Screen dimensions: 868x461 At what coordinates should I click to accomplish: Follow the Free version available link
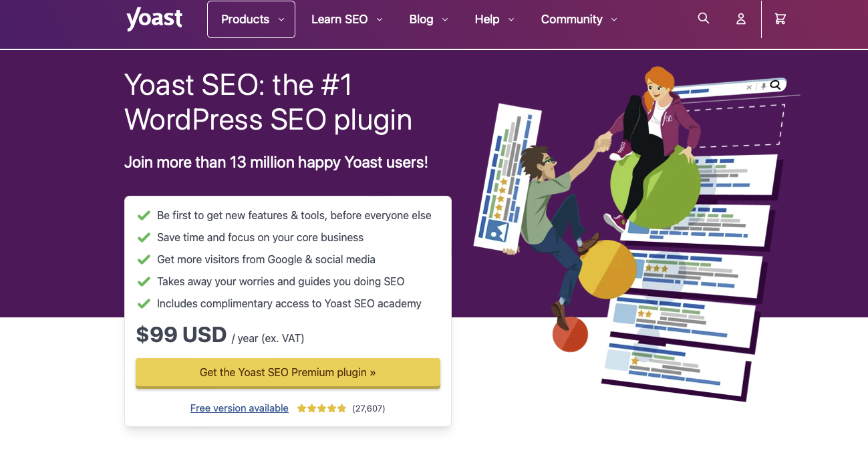tap(239, 408)
